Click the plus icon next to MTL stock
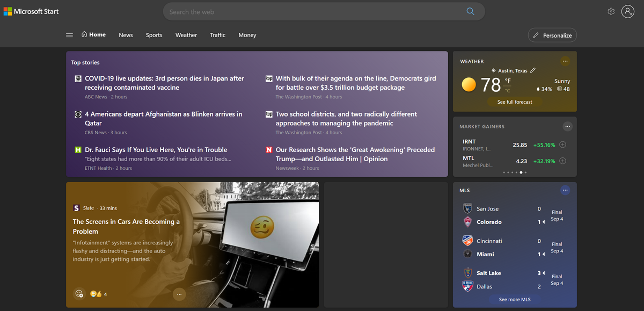 pyautogui.click(x=562, y=160)
